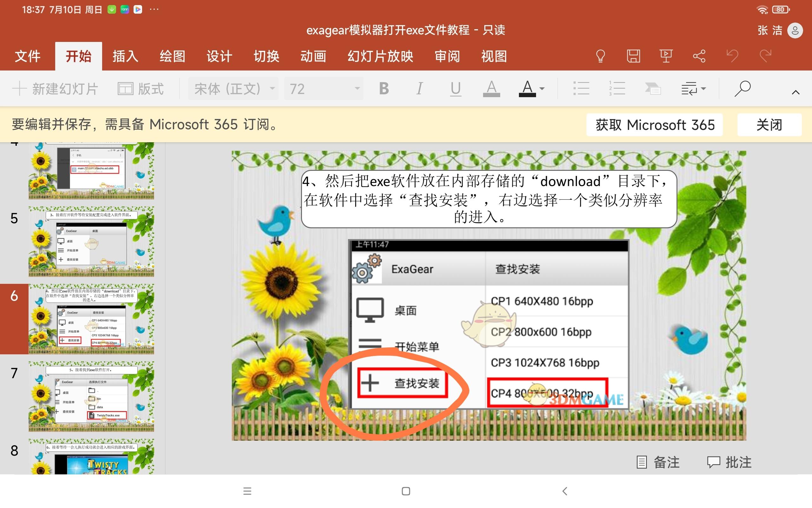The height and width of the screenshot is (508, 812).
Task: Open the font color dropdown arrow
Action: click(542, 89)
